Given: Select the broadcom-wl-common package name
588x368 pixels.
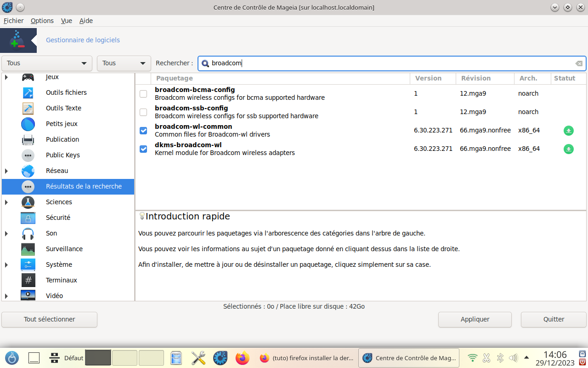Looking at the screenshot, I should click(193, 126).
